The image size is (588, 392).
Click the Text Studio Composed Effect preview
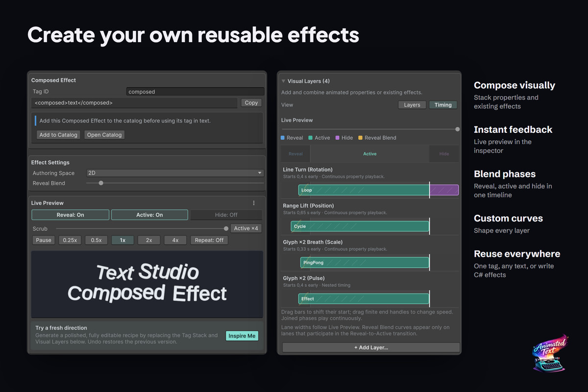pyautogui.click(x=147, y=284)
